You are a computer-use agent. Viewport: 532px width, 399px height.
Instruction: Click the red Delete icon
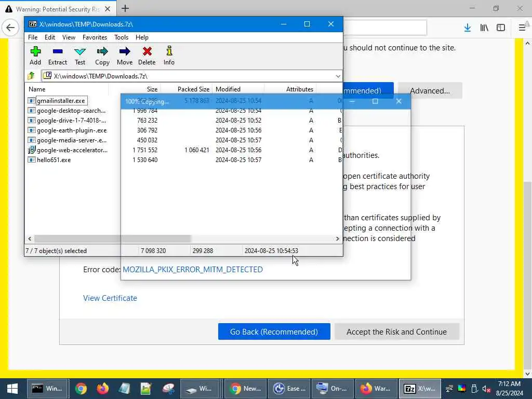(147, 56)
